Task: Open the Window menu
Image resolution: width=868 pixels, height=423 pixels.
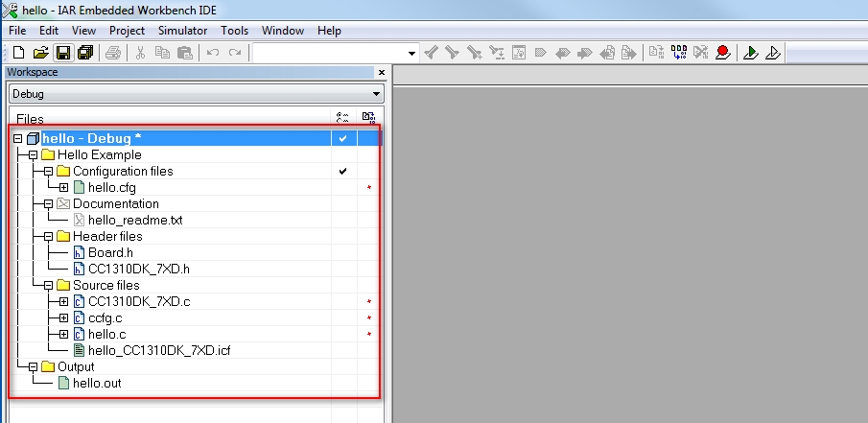Action: 283,31
